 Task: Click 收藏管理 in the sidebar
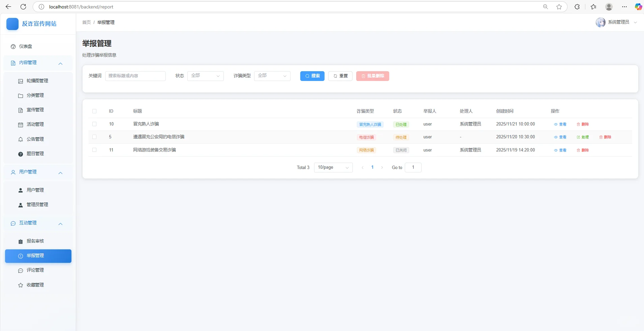click(35, 285)
